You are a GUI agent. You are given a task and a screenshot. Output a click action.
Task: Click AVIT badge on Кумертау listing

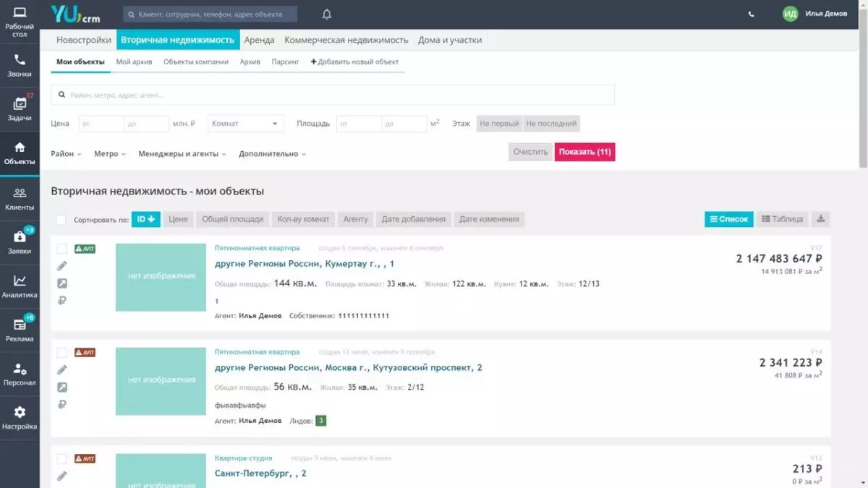coord(85,249)
